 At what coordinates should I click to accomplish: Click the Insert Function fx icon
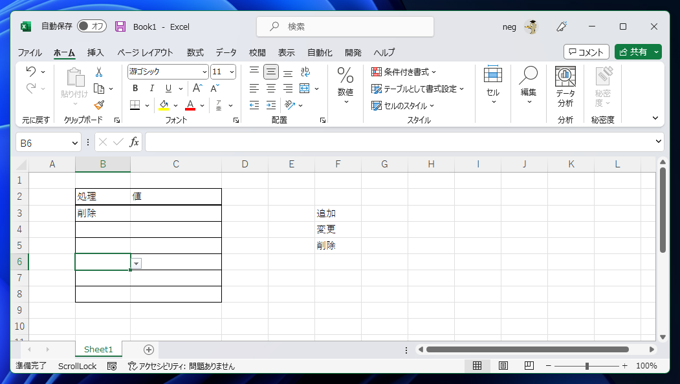coord(134,142)
